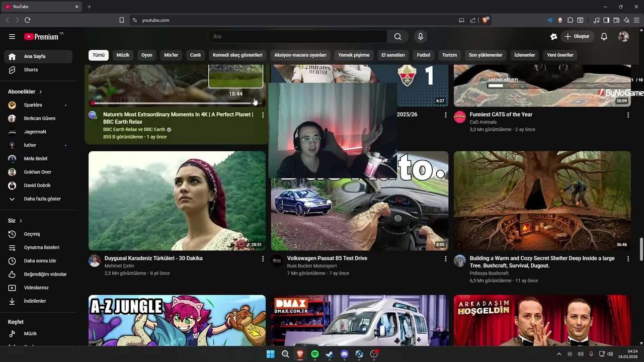Select Aksiyon-macera oyunları chip

(x=300, y=55)
